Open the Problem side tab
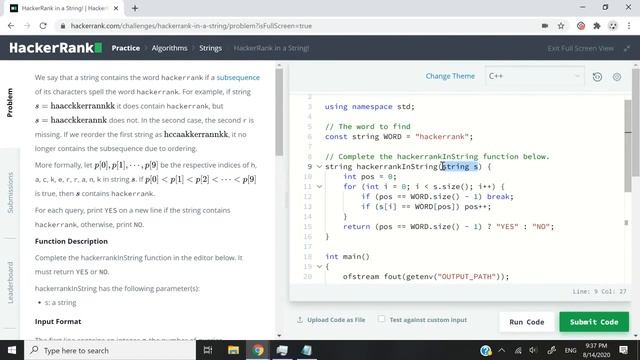640x360 pixels. (x=10, y=103)
